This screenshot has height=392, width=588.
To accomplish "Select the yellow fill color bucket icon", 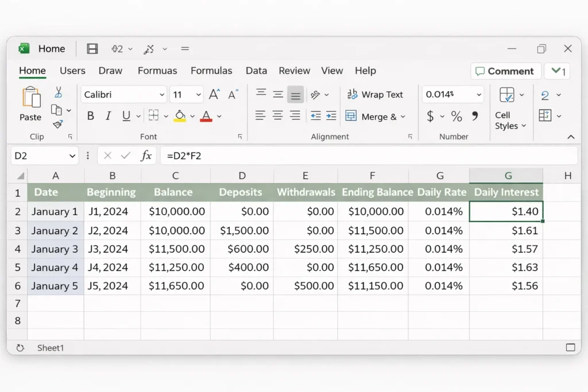I will [179, 114].
